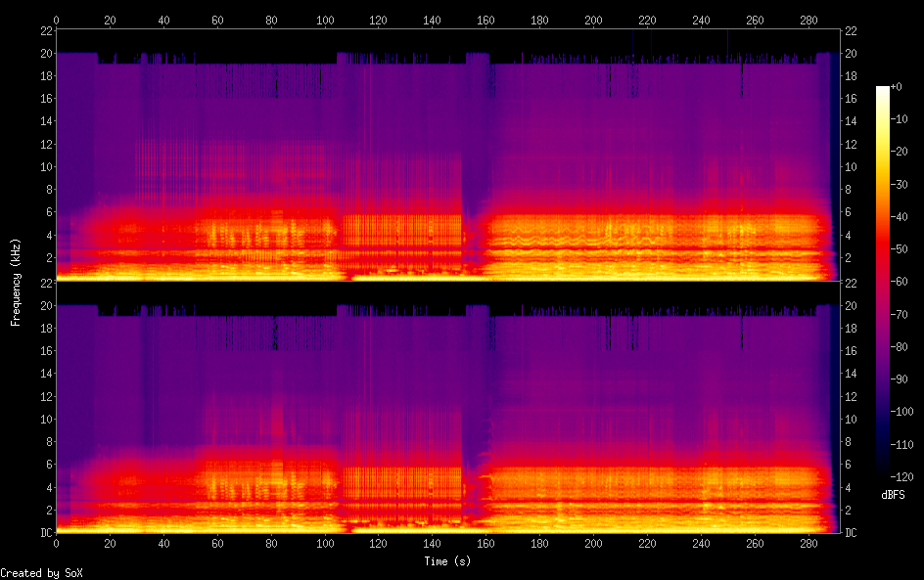Select the "-90" value on the dBFS scale

(x=900, y=379)
